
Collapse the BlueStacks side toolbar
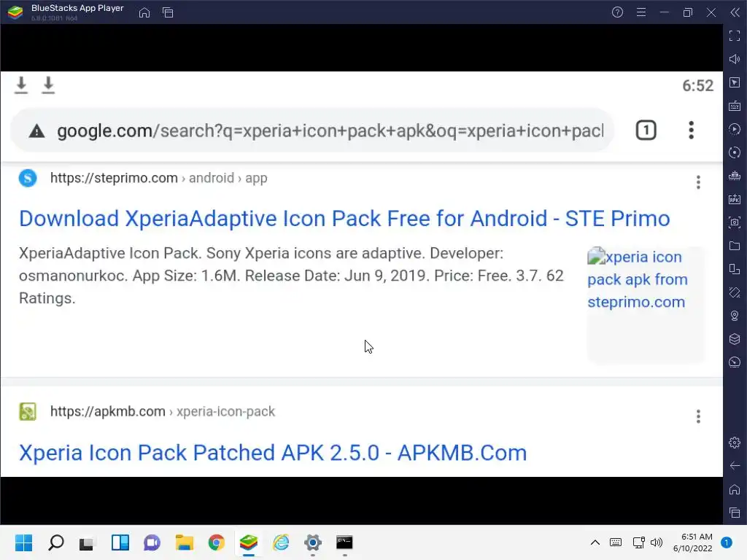[x=735, y=12]
